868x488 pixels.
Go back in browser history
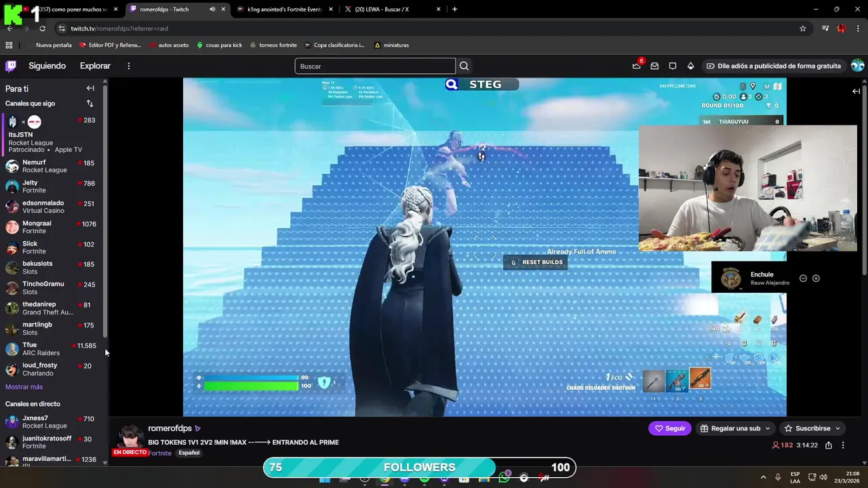(x=9, y=28)
